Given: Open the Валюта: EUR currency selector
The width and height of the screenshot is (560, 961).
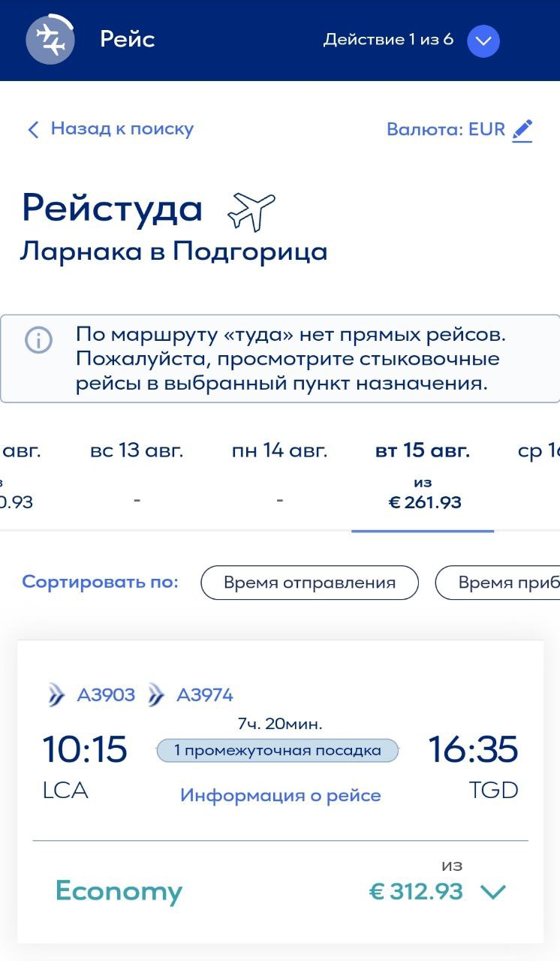Looking at the screenshot, I should click(446, 130).
